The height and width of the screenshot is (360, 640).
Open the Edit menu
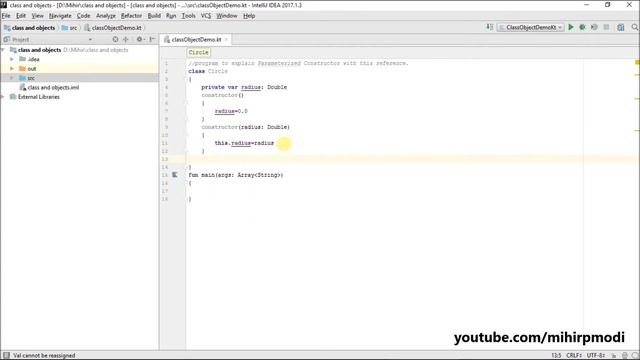pyautogui.click(x=21, y=16)
